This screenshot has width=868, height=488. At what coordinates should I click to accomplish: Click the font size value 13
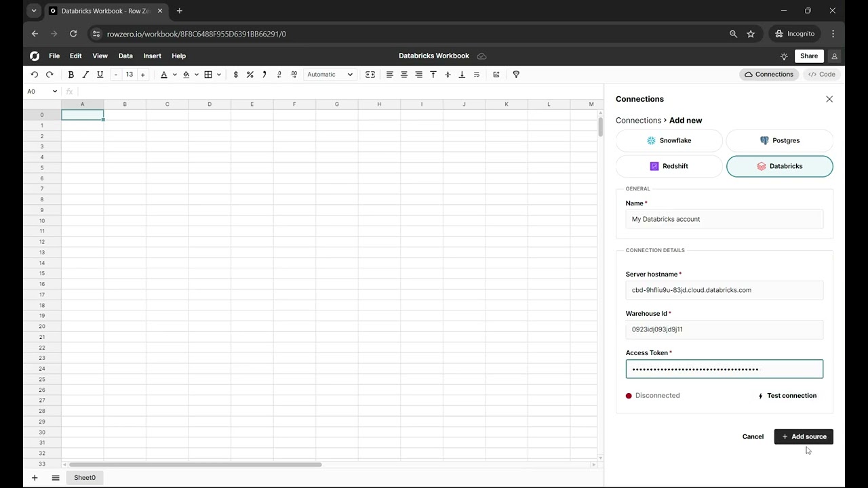pyautogui.click(x=130, y=75)
